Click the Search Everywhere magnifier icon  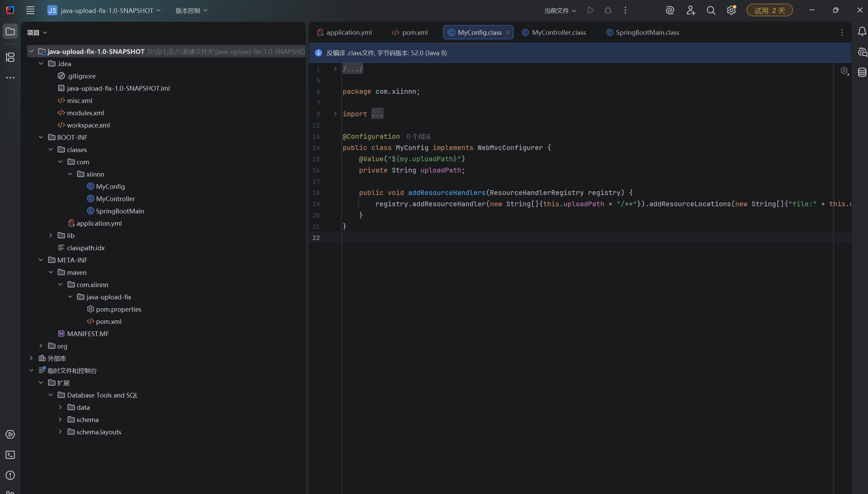coord(711,11)
